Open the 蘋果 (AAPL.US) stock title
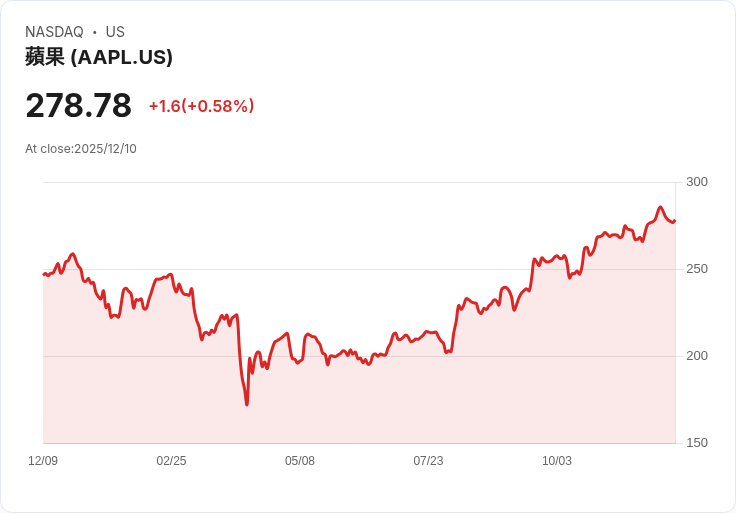 click(99, 57)
